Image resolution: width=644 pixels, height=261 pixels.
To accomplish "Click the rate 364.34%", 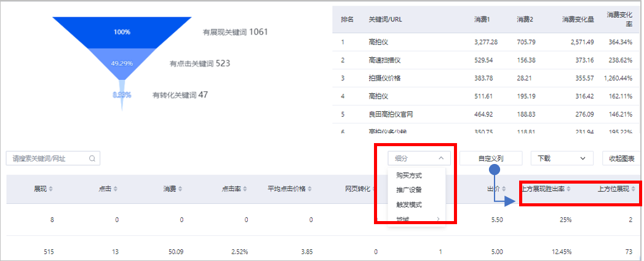I will [621, 42].
